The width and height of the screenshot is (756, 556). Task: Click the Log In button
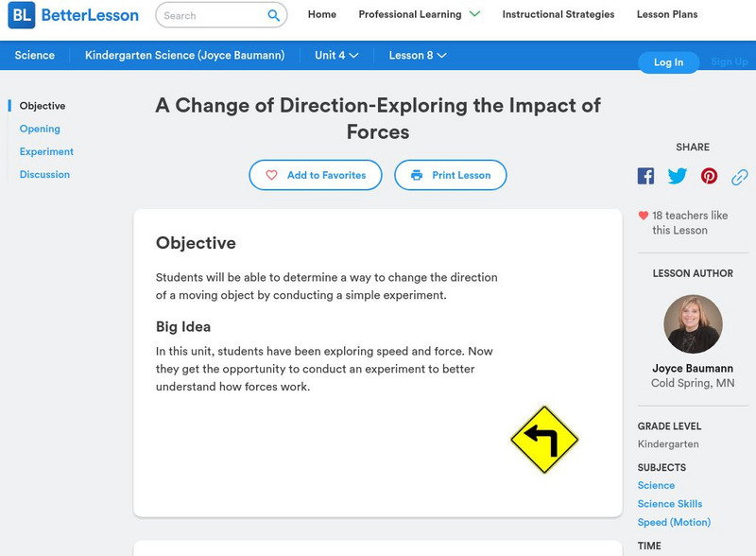coord(668,62)
